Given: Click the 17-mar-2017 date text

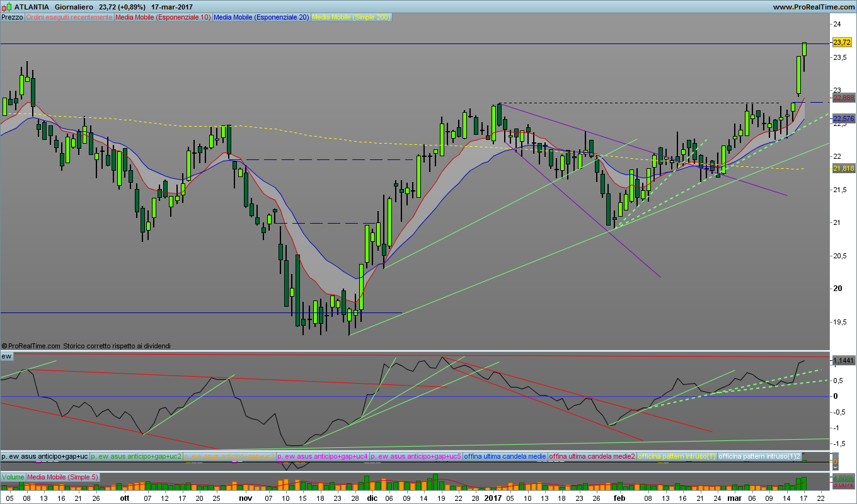Looking at the screenshot, I should pyautogui.click(x=172, y=6).
